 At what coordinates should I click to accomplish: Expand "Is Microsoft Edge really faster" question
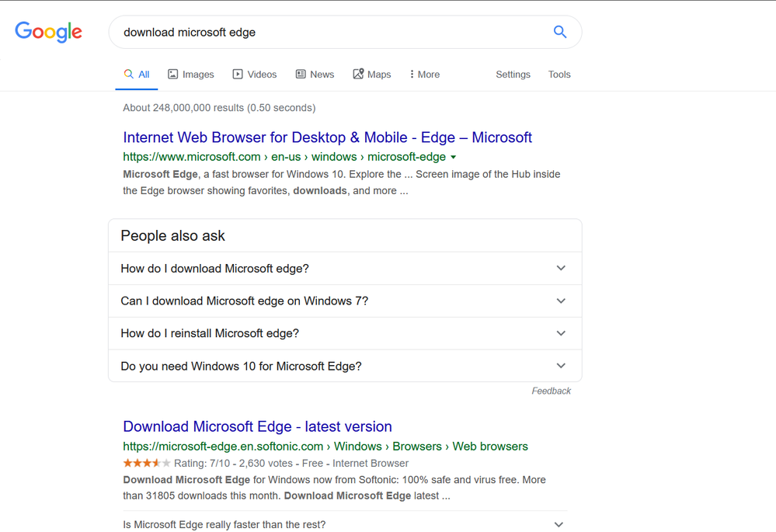[558, 524]
